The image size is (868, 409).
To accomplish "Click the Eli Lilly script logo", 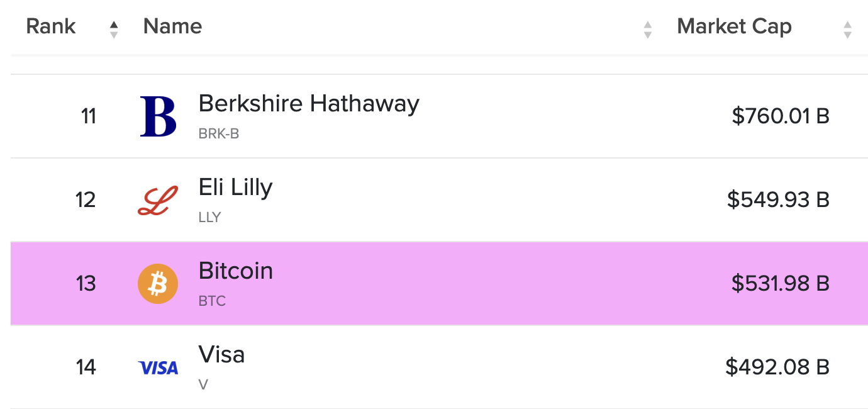I will [x=158, y=200].
